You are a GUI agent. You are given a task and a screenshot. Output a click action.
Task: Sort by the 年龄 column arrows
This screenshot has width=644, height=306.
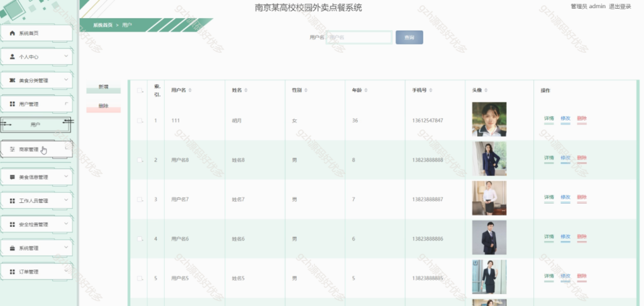366,90
